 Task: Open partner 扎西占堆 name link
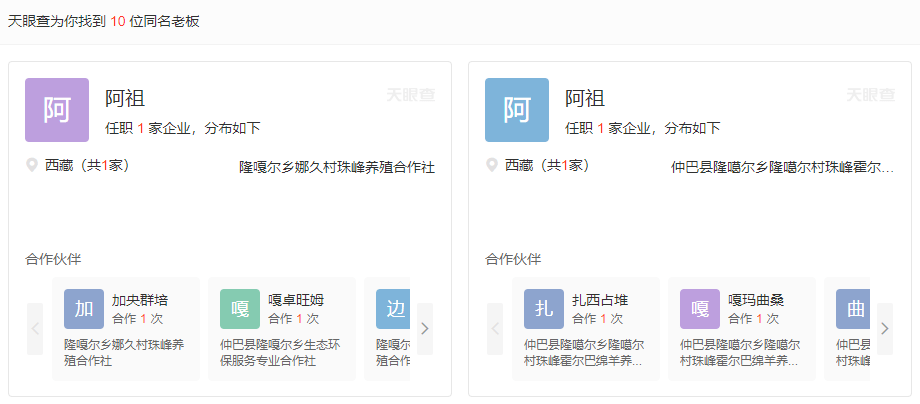coord(600,300)
